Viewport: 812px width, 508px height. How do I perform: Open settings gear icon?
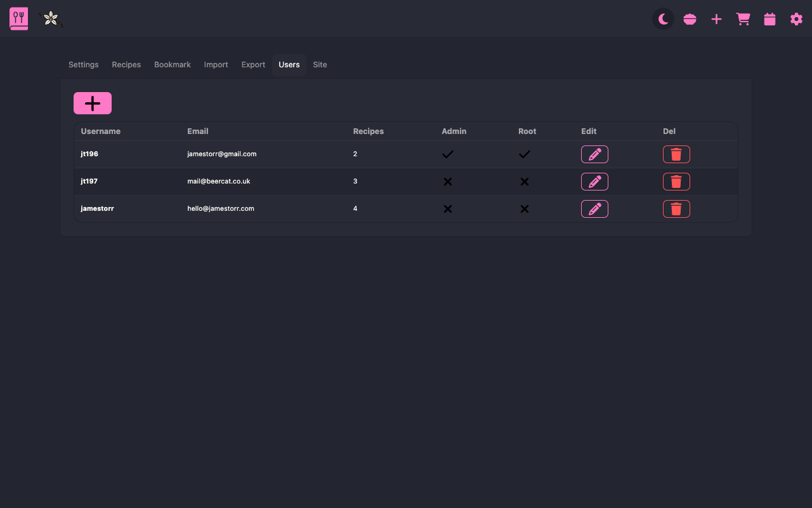(x=797, y=19)
